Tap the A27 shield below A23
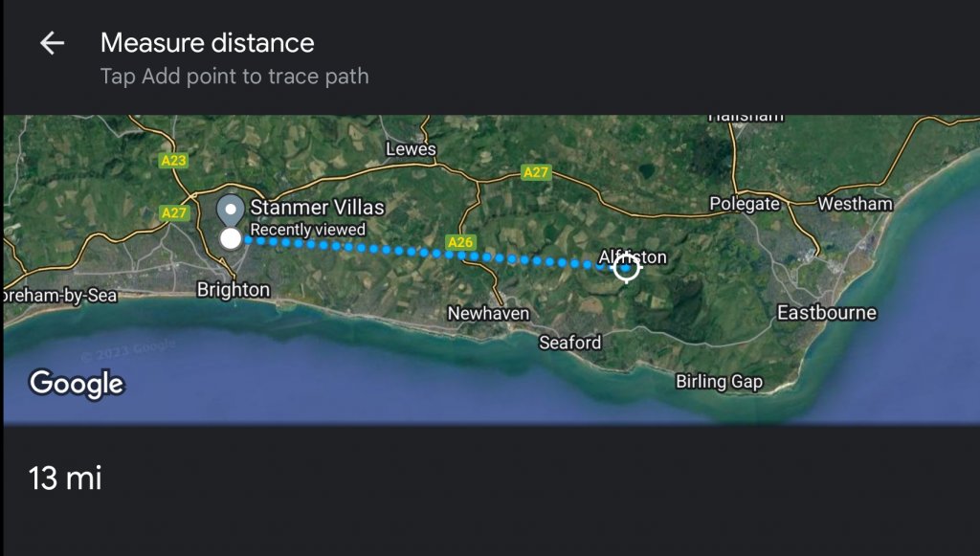Image resolution: width=980 pixels, height=556 pixels. [174, 212]
